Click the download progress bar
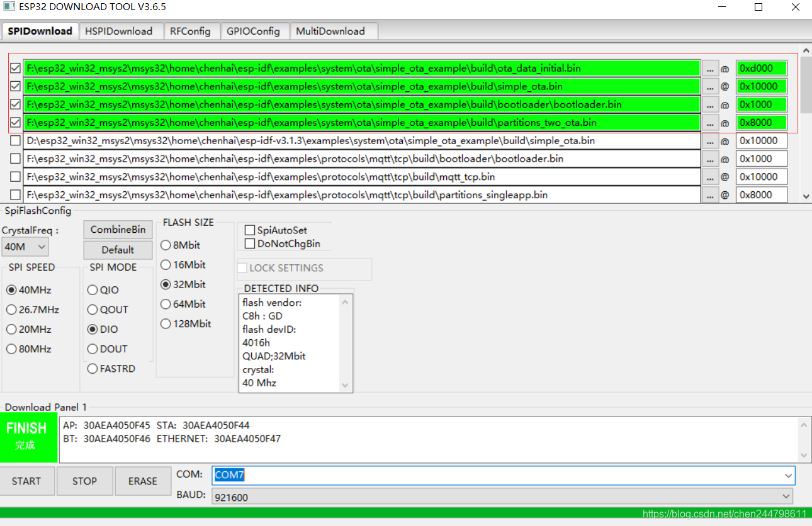Image resolution: width=812 pixels, height=526 pixels. [x=406, y=513]
